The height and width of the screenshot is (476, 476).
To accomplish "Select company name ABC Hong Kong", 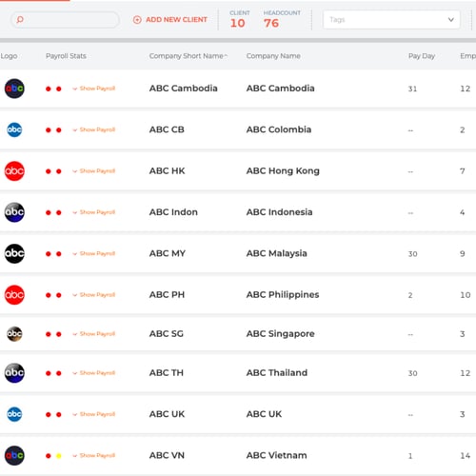I will [283, 170].
